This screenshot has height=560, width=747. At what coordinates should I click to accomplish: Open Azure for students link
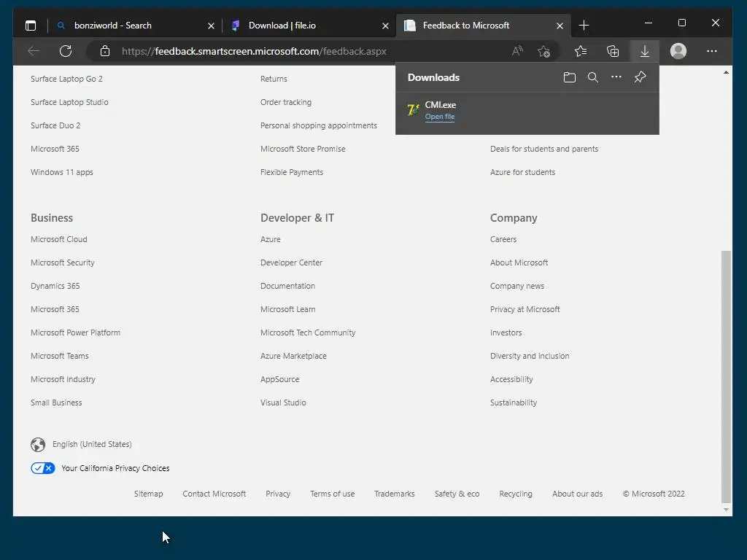522,172
